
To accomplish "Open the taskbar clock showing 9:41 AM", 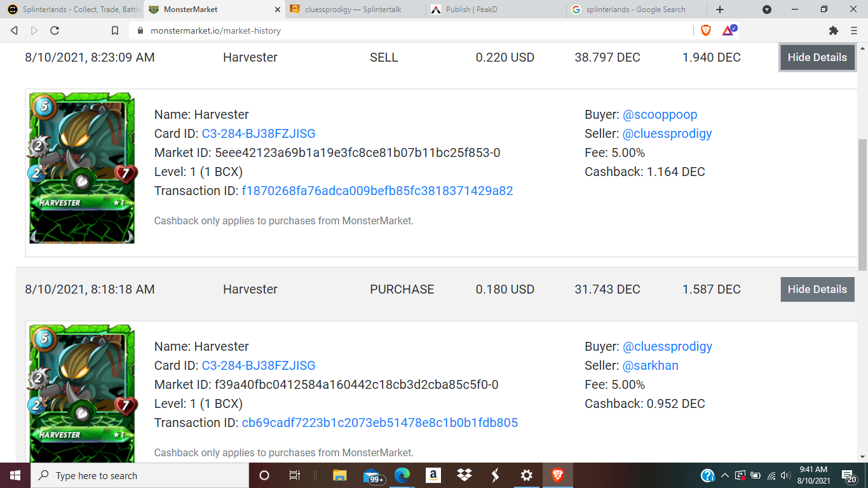I will coord(815,475).
